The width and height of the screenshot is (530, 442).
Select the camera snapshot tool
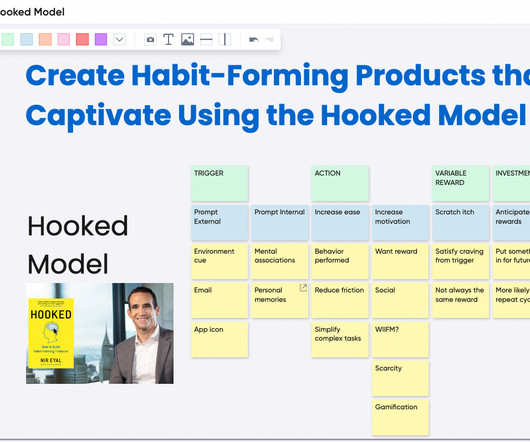click(x=150, y=40)
